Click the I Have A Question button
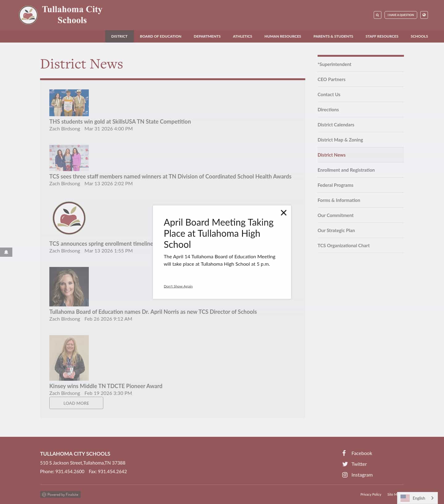Image resolution: width=444 pixels, height=504 pixels. 401,15
